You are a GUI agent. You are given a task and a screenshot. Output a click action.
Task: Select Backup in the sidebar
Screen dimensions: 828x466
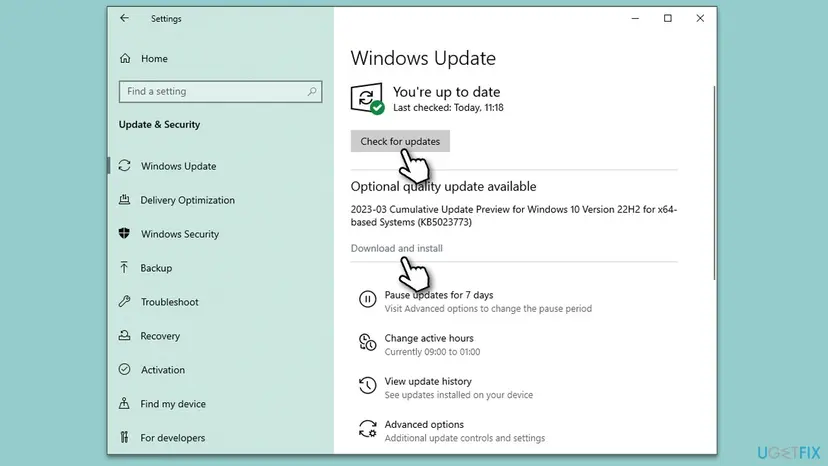[156, 268]
